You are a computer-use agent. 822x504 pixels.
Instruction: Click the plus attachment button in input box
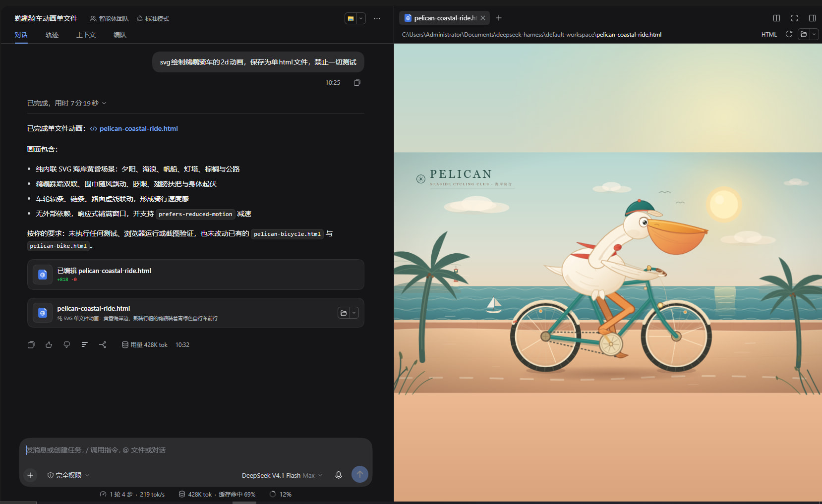coord(30,475)
